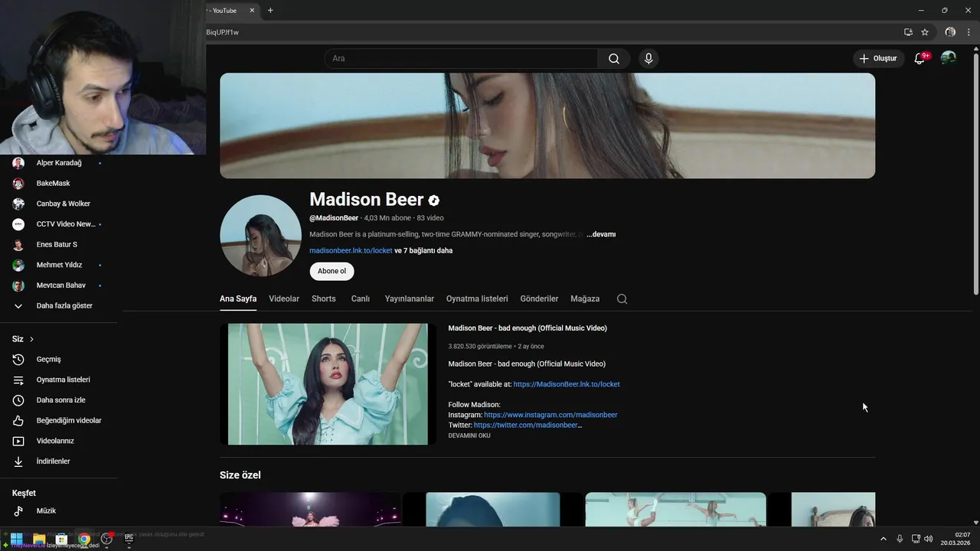This screenshot has width=980, height=551.
Task: Click the verified badge next to Madison Beer
Action: [434, 201]
